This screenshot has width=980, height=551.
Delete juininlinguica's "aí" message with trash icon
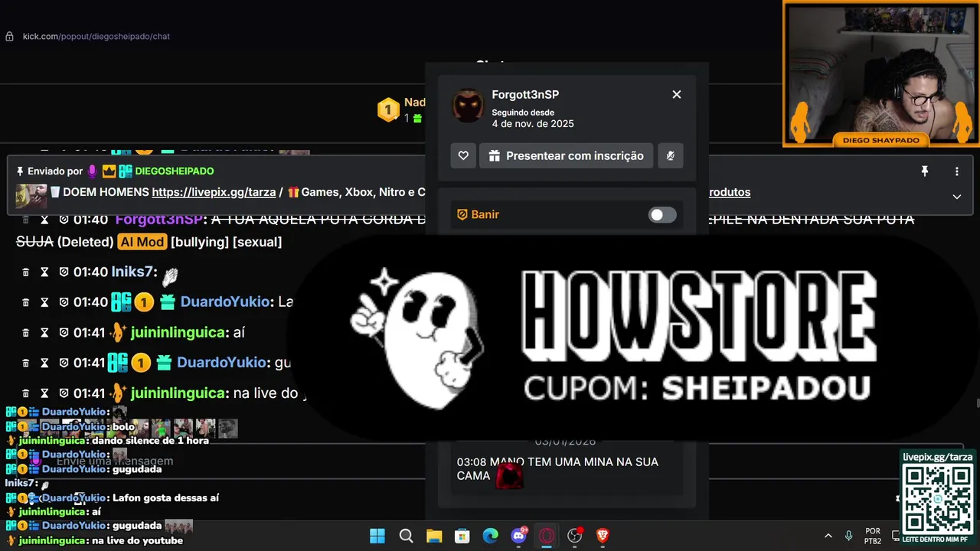click(x=25, y=333)
